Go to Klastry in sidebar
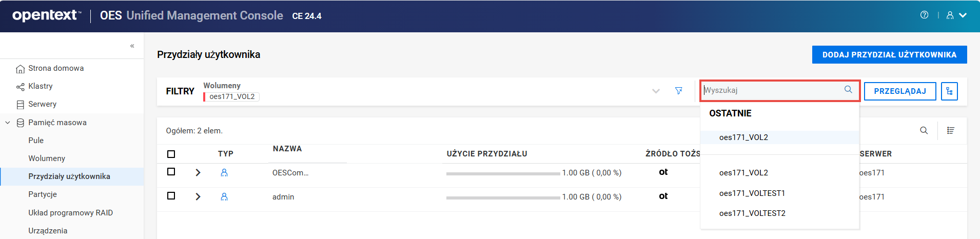The height and width of the screenshot is (239, 980). click(x=41, y=86)
